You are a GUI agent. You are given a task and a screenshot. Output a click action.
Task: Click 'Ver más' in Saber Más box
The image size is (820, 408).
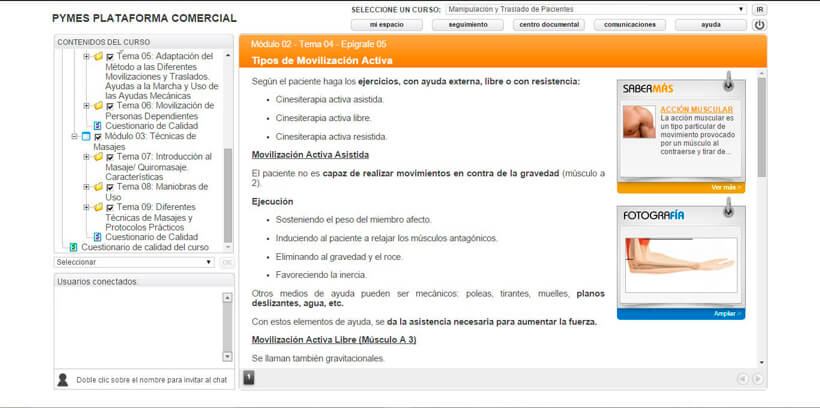(725, 187)
